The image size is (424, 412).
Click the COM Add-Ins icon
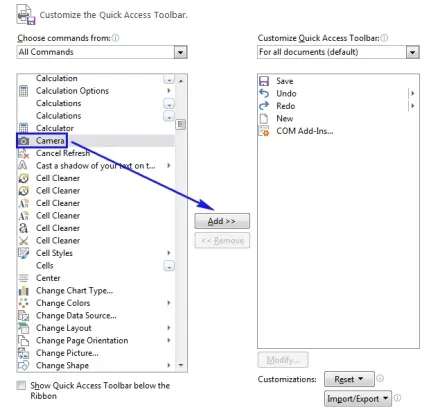pos(264,131)
